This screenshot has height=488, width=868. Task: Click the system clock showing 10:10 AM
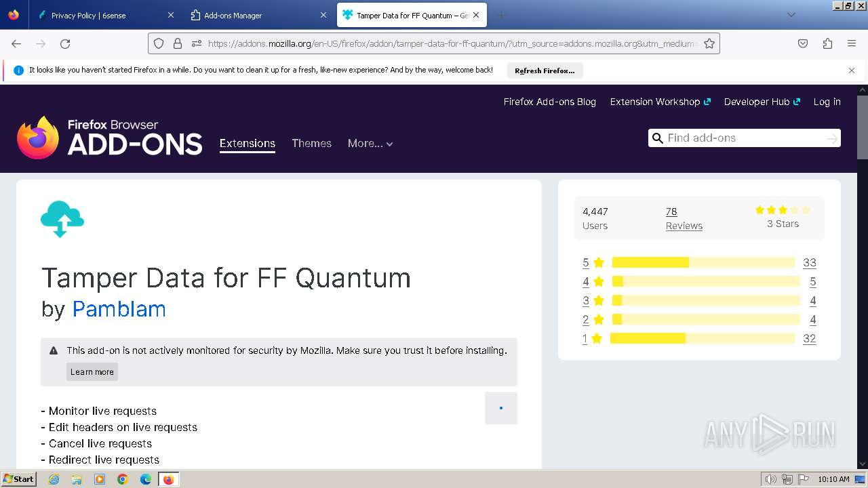[x=833, y=479]
